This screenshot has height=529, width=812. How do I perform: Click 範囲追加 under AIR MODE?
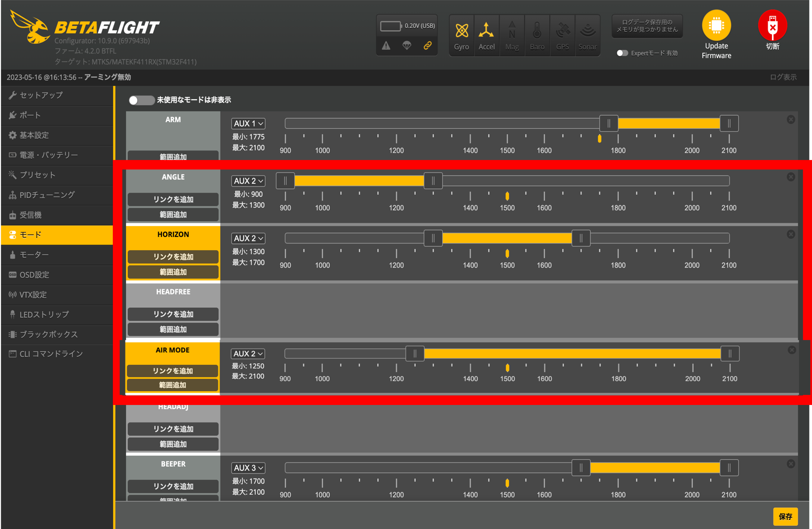point(173,385)
